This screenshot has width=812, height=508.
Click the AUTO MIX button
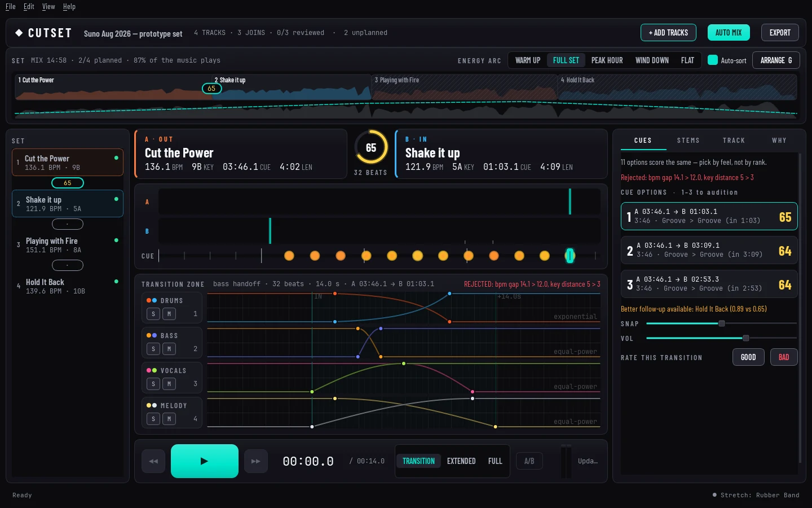[x=729, y=33]
